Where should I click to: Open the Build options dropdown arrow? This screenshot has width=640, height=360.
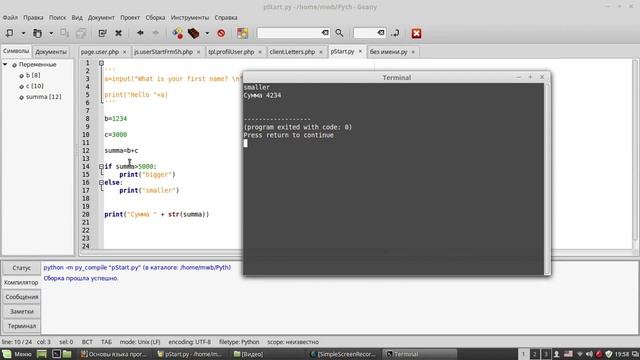[x=207, y=33]
